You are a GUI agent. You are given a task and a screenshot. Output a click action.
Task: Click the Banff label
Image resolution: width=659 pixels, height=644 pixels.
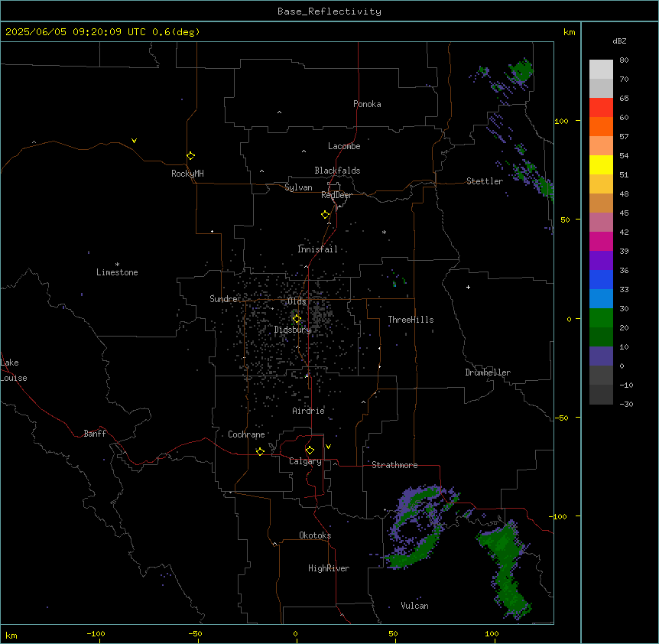click(x=95, y=434)
